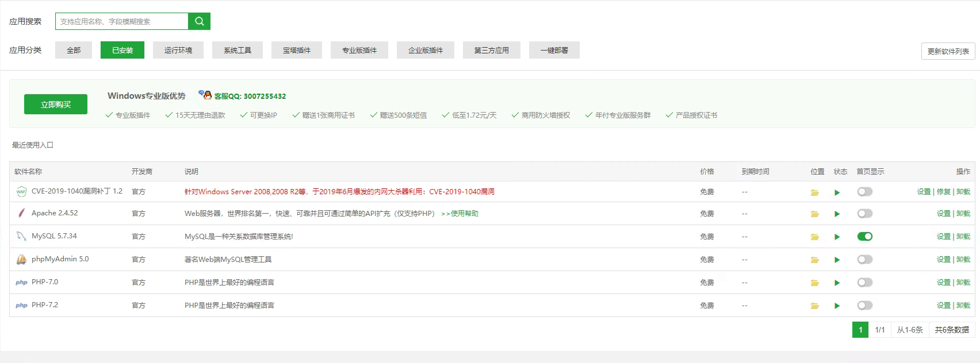Click the 立即购买 button

[x=56, y=105]
